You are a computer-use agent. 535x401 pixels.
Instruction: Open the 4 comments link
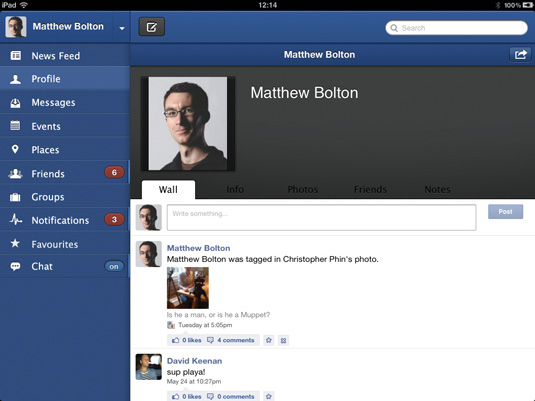tap(236, 340)
